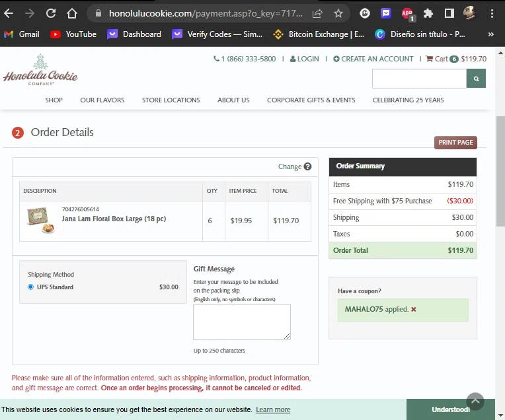Click the site search input field
Screen dimensions: 505x420
click(x=419, y=79)
